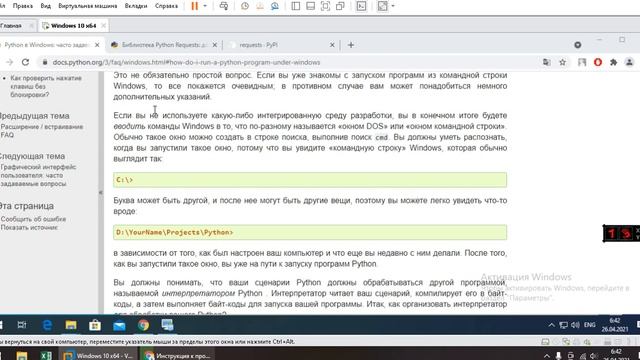Take a snapshot of the virtual machine

tap(245, 6)
